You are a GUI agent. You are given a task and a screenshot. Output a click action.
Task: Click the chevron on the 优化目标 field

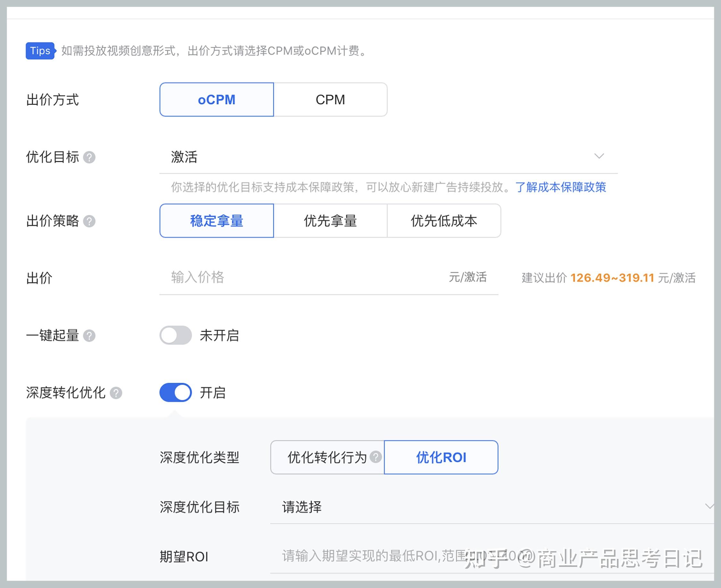click(x=600, y=156)
